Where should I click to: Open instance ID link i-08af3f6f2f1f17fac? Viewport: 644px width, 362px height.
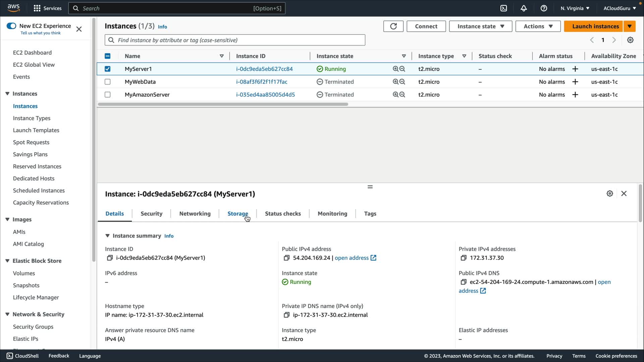pos(261,82)
